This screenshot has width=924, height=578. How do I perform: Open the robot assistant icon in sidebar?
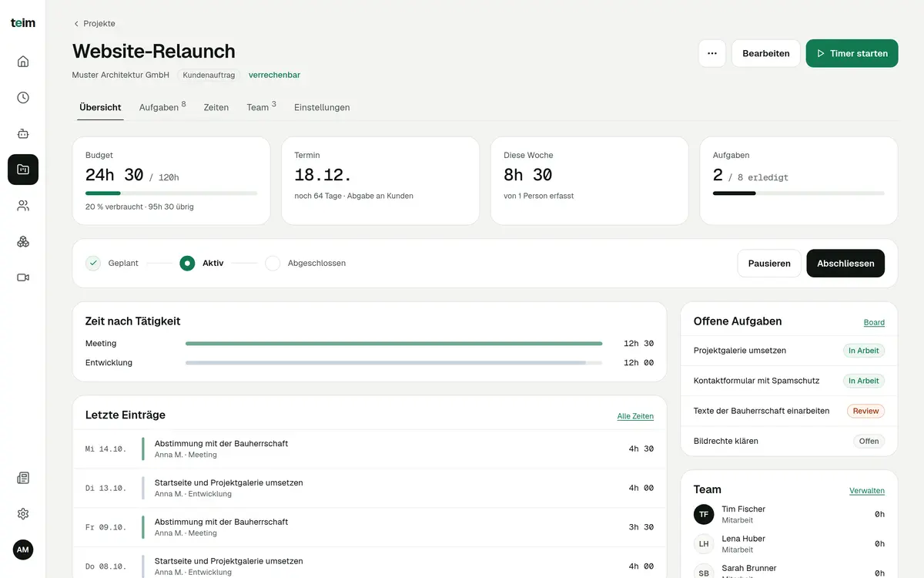(23, 133)
